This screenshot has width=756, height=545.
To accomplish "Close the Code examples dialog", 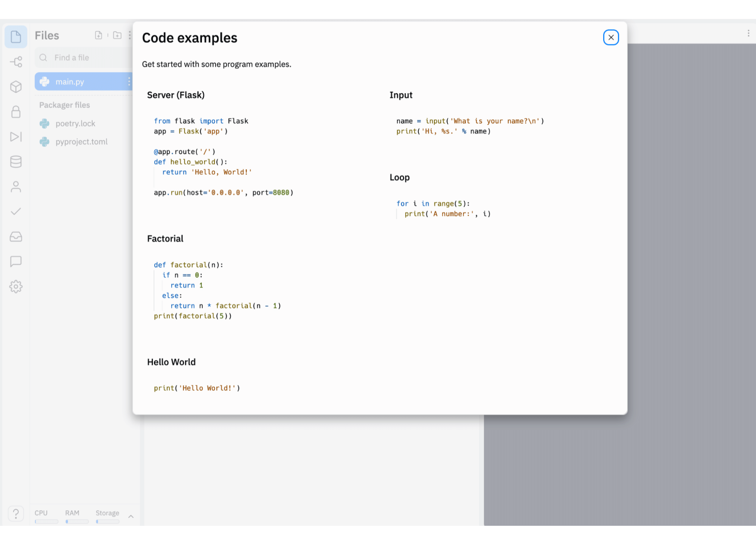I will (x=611, y=37).
